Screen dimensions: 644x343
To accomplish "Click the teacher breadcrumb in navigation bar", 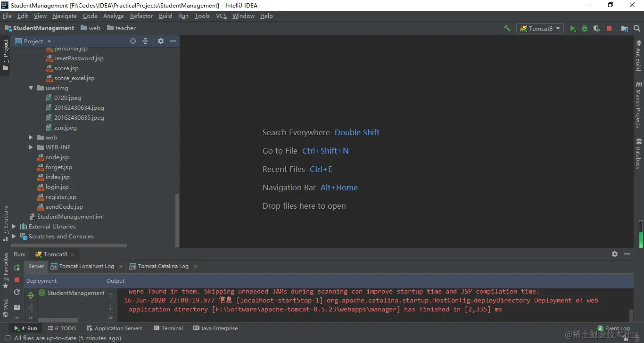I will [122, 28].
